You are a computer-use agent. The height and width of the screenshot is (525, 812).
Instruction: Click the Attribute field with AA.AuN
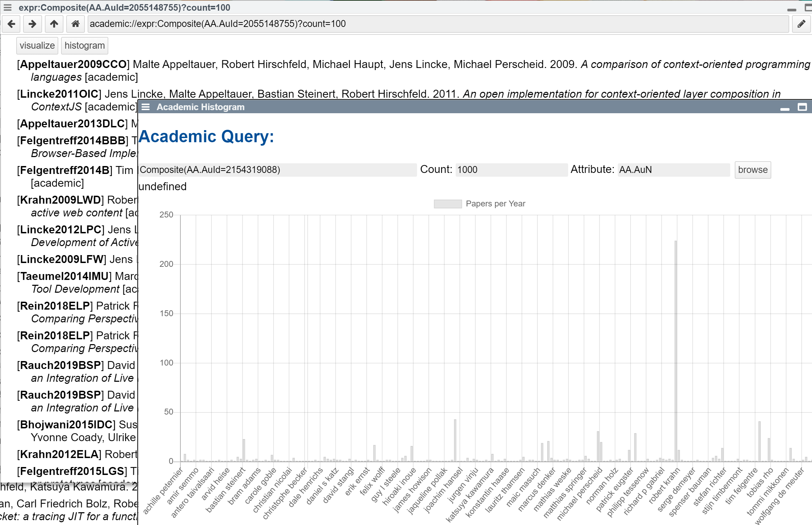point(673,170)
